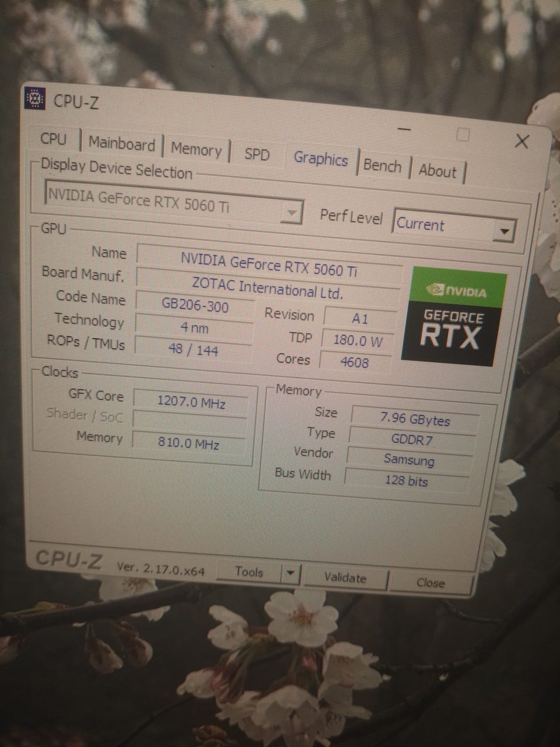The width and height of the screenshot is (560, 747).
Task: Click the CPU-Z window title text
Action: pos(76,102)
